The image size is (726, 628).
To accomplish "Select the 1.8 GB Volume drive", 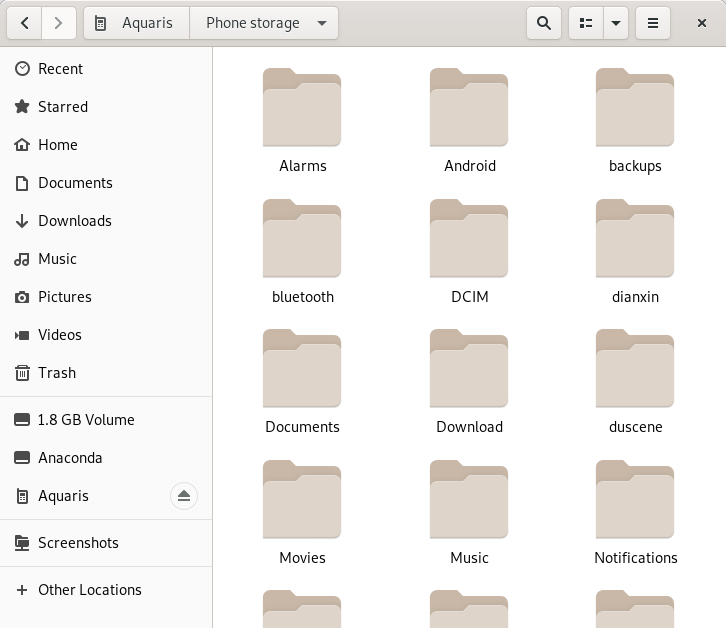I will (x=86, y=420).
